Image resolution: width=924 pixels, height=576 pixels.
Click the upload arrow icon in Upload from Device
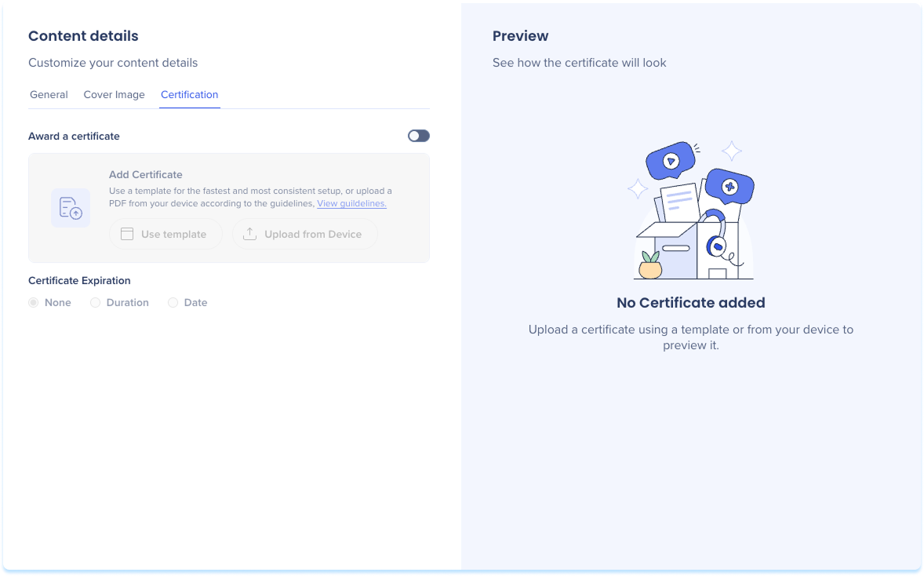pyautogui.click(x=250, y=234)
